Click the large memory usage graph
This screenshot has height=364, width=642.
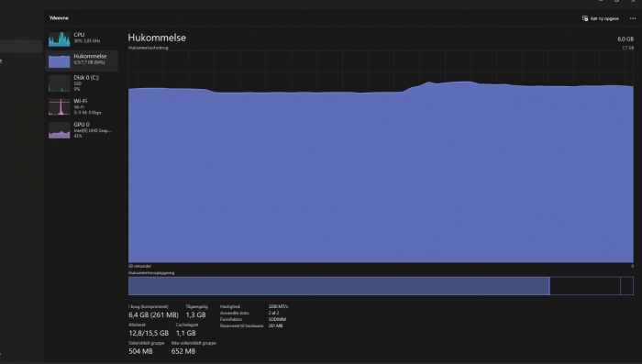coord(381,157)
